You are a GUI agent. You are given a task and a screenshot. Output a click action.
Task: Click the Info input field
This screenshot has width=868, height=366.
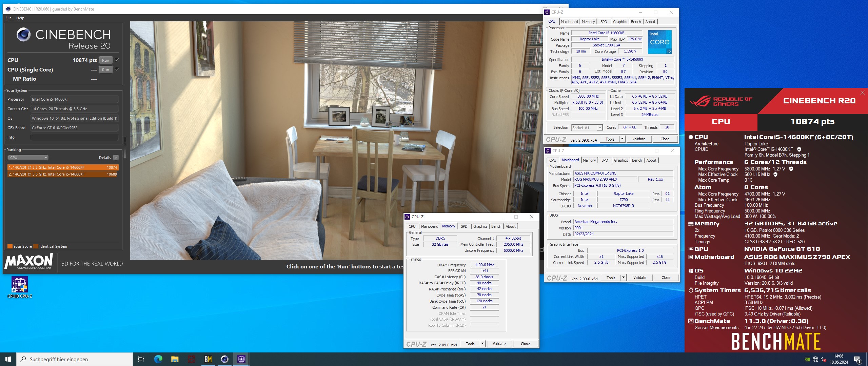pyautogui.click(x=74, y=137)
